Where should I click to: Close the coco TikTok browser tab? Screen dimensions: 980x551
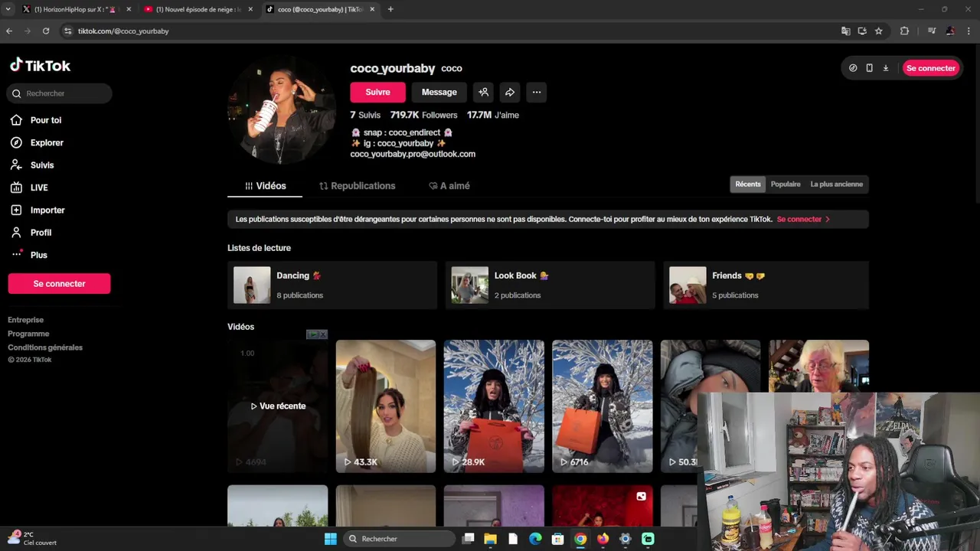click(x=373, y=9)
